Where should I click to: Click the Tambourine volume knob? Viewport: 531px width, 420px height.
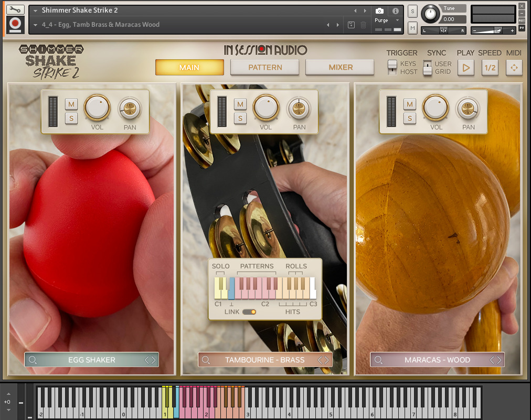[266, 108]
